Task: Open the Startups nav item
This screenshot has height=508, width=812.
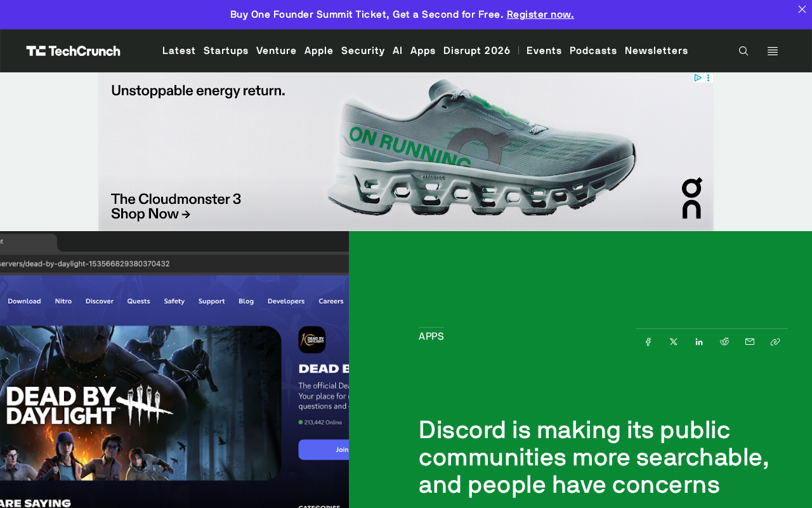Action: coord(226,51)
